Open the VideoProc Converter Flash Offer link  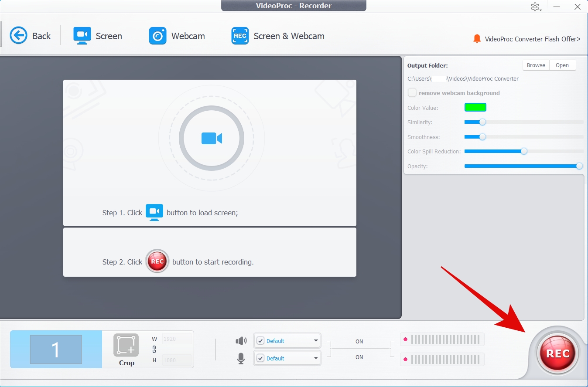[533, 39]
